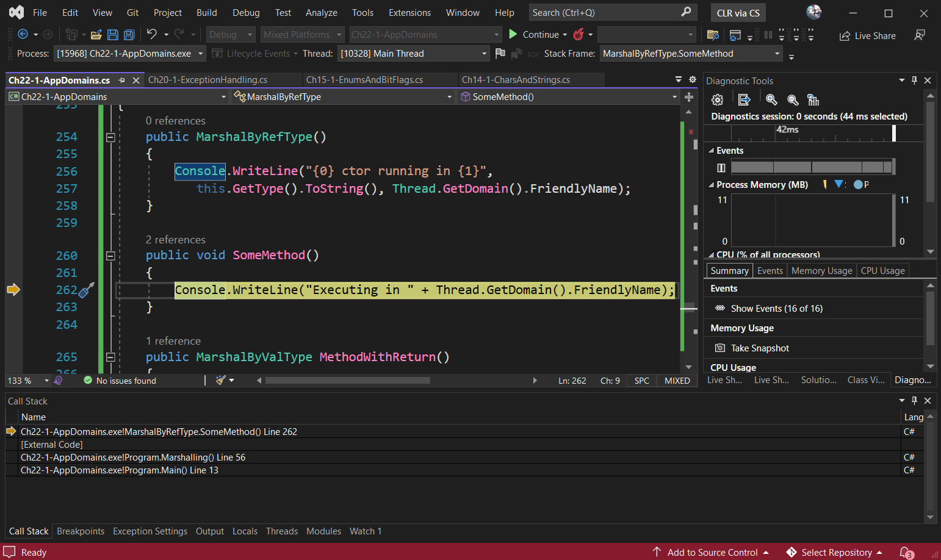Click the Show Events (16 of 16) link
This screenshot has width=941, height=560.
(x=776, y=309)
